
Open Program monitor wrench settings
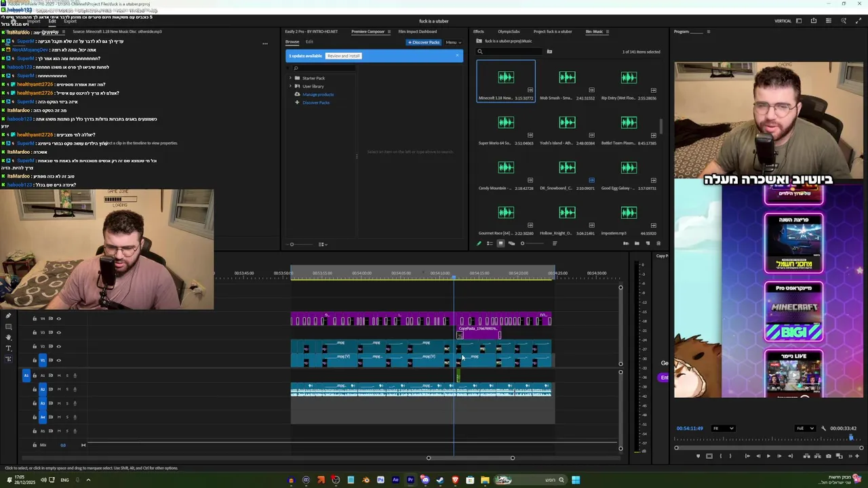pos(823,428)
